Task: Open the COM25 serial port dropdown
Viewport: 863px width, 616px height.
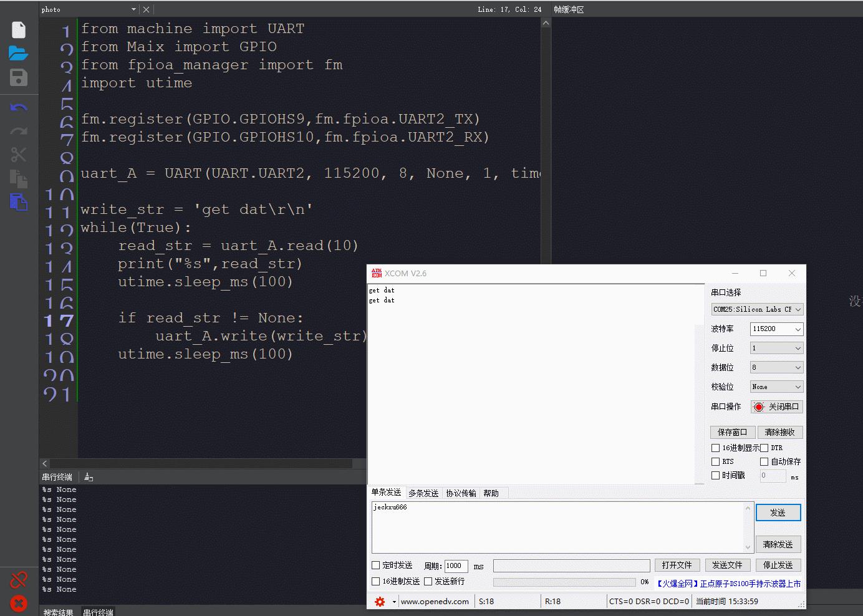Action: click(757, 309)
